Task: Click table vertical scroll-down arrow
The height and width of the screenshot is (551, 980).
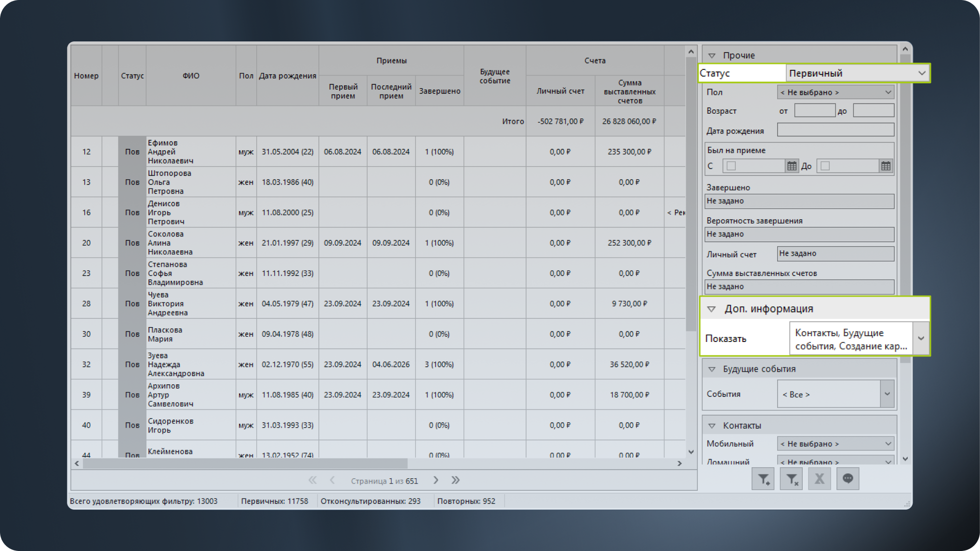Action: pyautogui.click(x=691, y=452)
